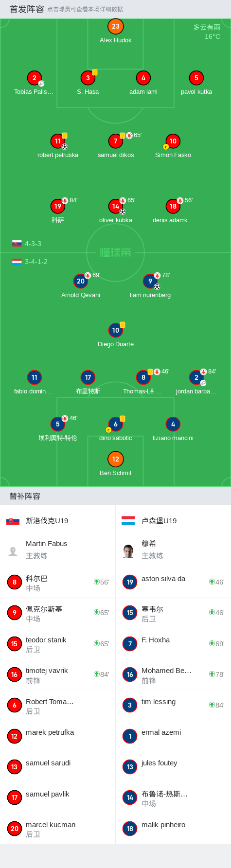Tap Arnold Qevani's number 20 icon
This screenshot has height=868, width=231.
(x=81, y=281)
